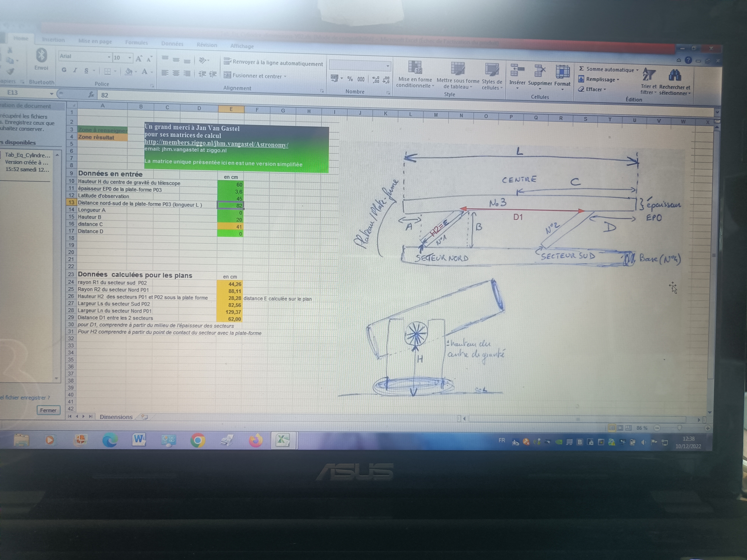Open Trier et filtrer icon
Screen dimensions: 747x560
tap(649, 74)
